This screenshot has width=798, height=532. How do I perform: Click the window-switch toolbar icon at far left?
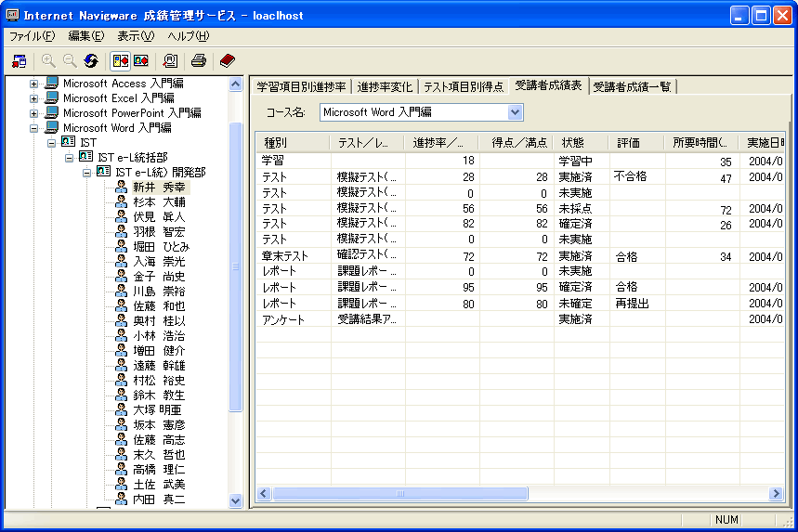point(20,61)
